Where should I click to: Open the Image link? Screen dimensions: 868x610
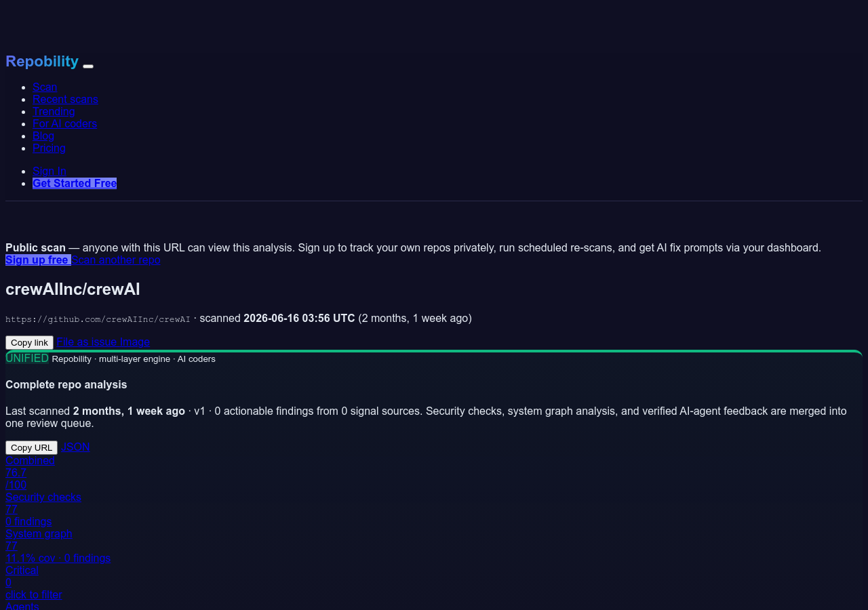click(135, 342)
